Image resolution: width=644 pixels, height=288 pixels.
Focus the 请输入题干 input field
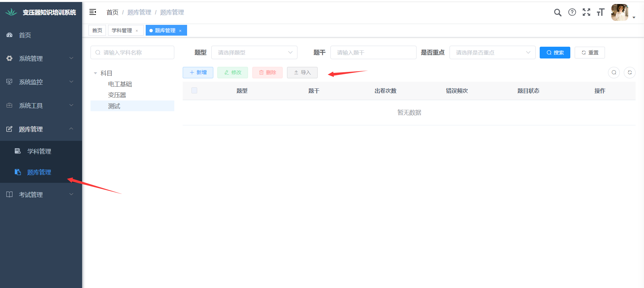(x=373, y=52)
